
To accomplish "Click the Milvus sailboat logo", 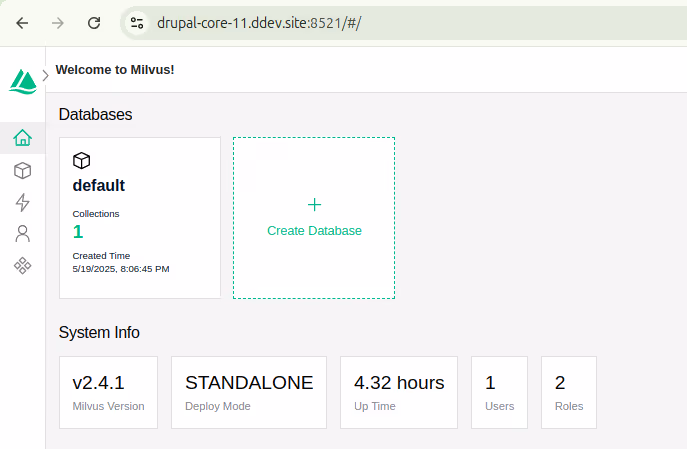I will tap(23, 81).
